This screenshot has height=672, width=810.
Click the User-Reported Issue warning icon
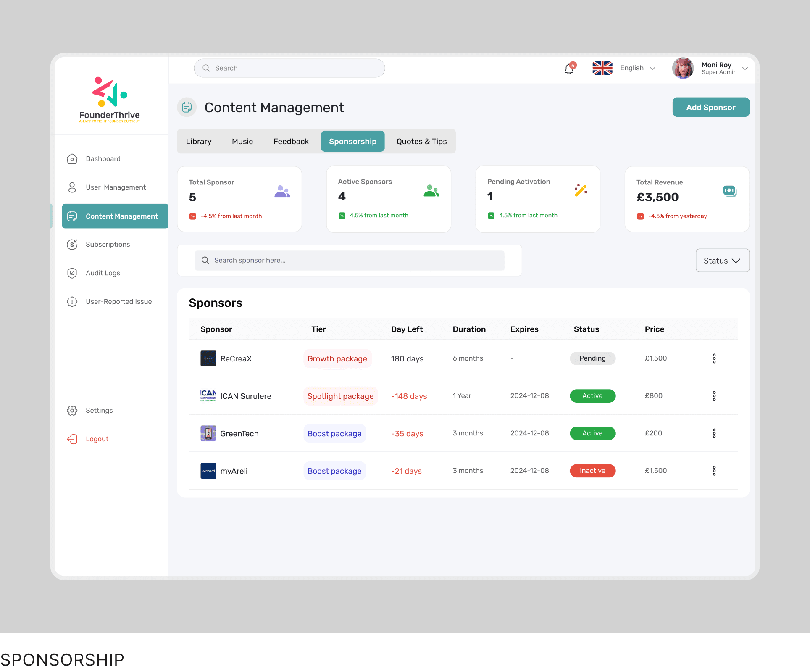(72, 302)
